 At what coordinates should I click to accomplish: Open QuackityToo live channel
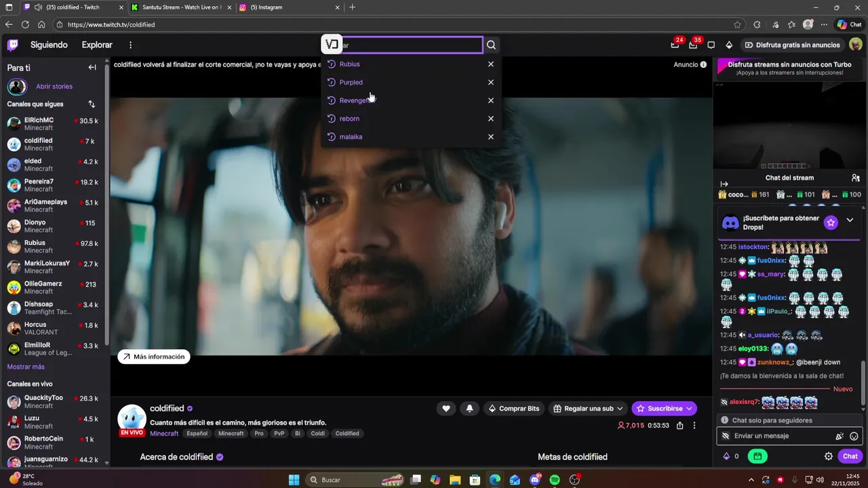pos(53,402)
